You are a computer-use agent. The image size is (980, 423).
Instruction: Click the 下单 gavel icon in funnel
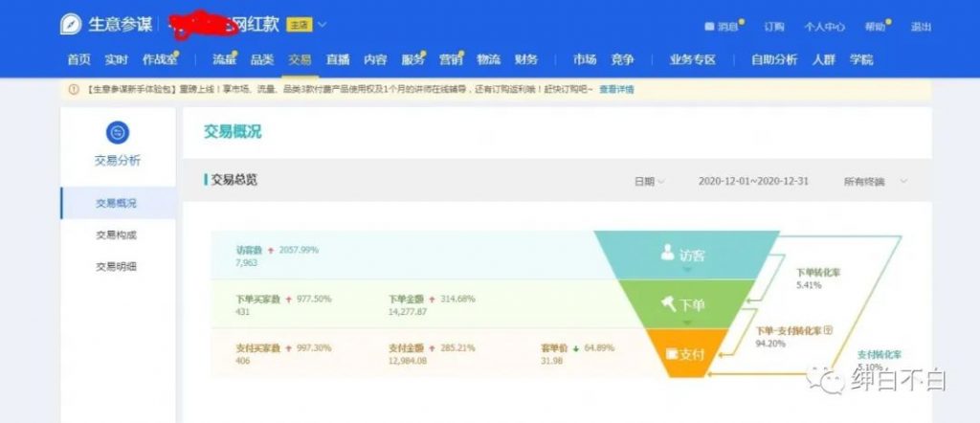coord(669,303)
